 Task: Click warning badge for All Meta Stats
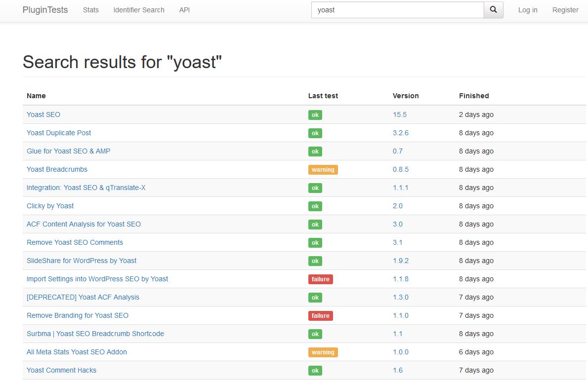323,352
